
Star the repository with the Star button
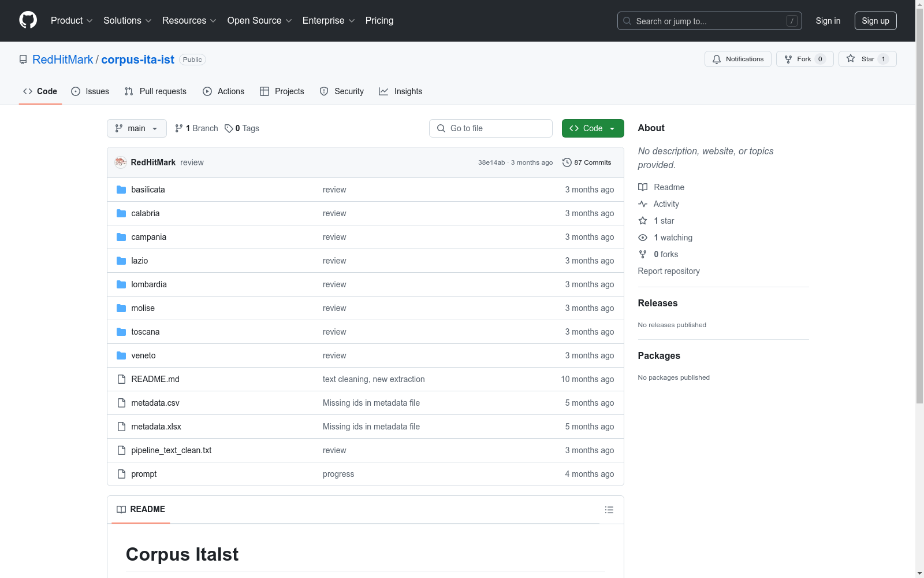pos(867,59)
